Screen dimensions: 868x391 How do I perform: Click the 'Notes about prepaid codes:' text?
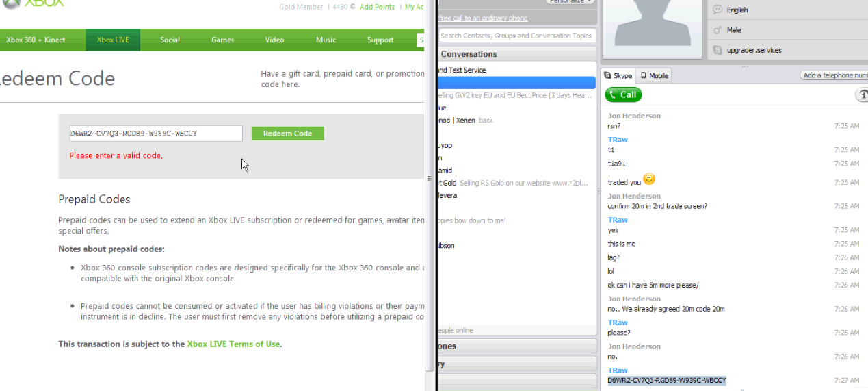pos(111,249)
